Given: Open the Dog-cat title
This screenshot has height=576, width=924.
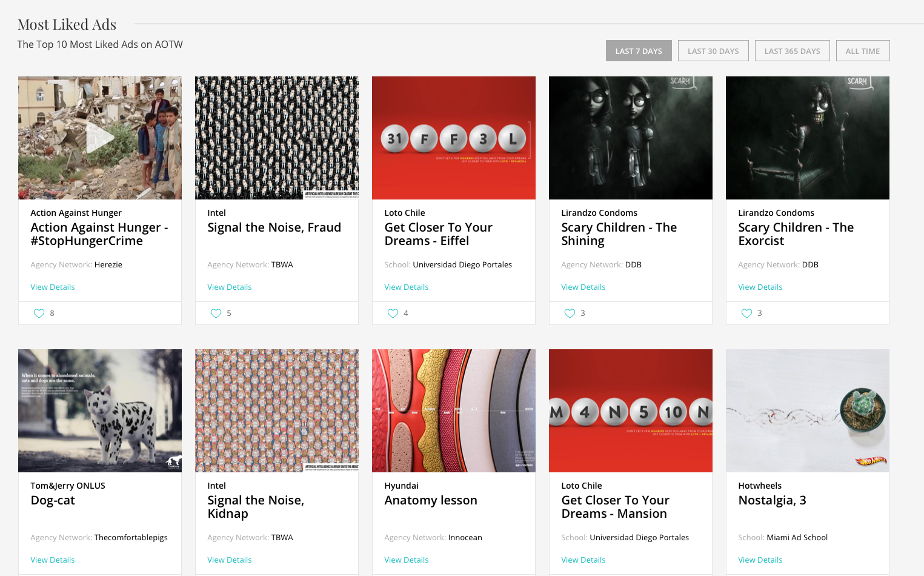Looking at the screenshot, I should (x=53, y=501).
